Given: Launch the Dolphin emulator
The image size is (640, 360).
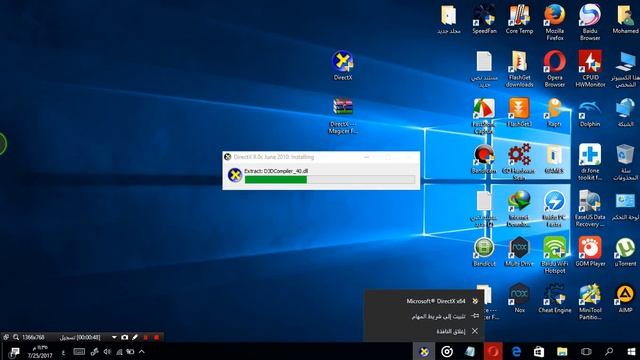Looking at the screenshot, I should click(x=590, y=112).
